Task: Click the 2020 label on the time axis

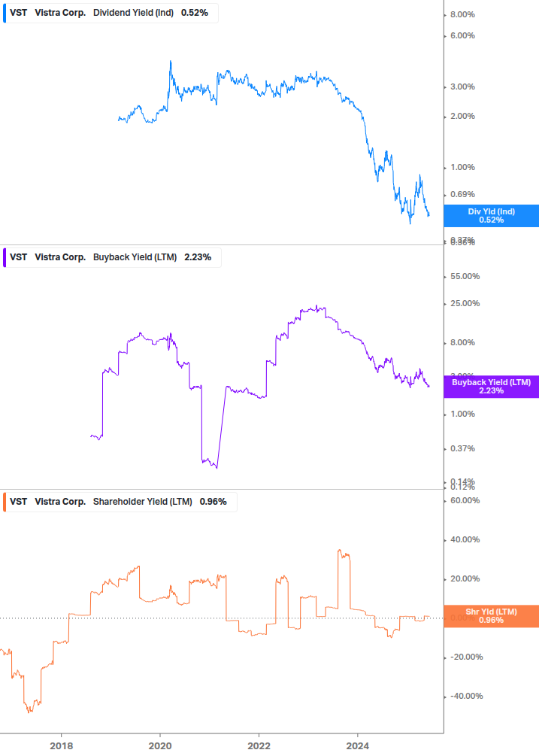Action: (x=160, y=746)
